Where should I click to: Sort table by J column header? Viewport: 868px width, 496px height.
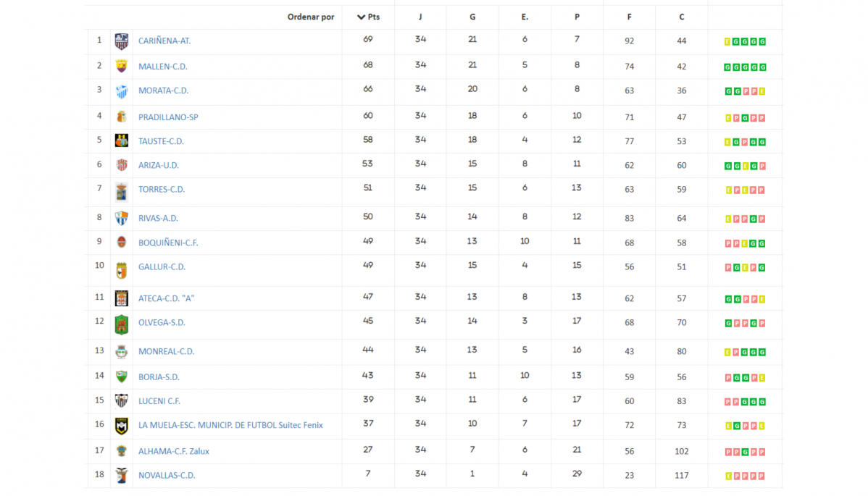[x=420, y=17]
